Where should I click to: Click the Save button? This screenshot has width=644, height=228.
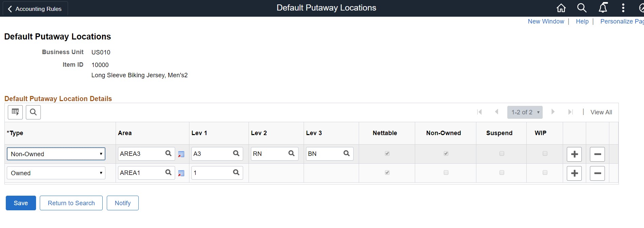pos(21,203)
